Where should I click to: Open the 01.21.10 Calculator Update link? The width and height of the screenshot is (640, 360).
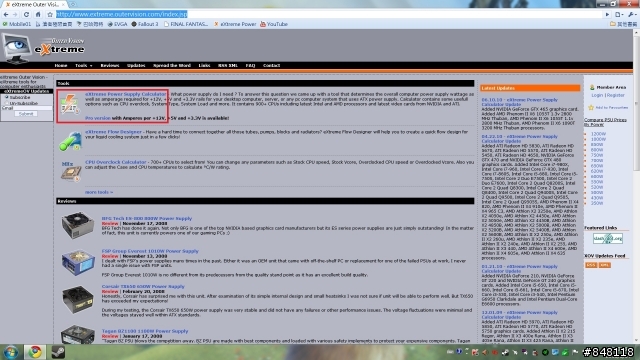pyautogui.click(x=519, y=269)
